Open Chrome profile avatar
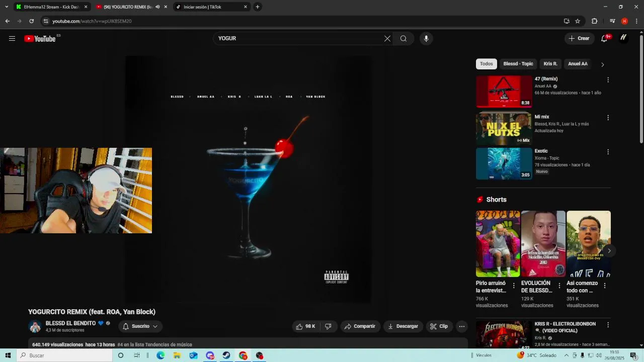Screen dimensions: 644x362 pyautogui.click(x=624, y=21)
